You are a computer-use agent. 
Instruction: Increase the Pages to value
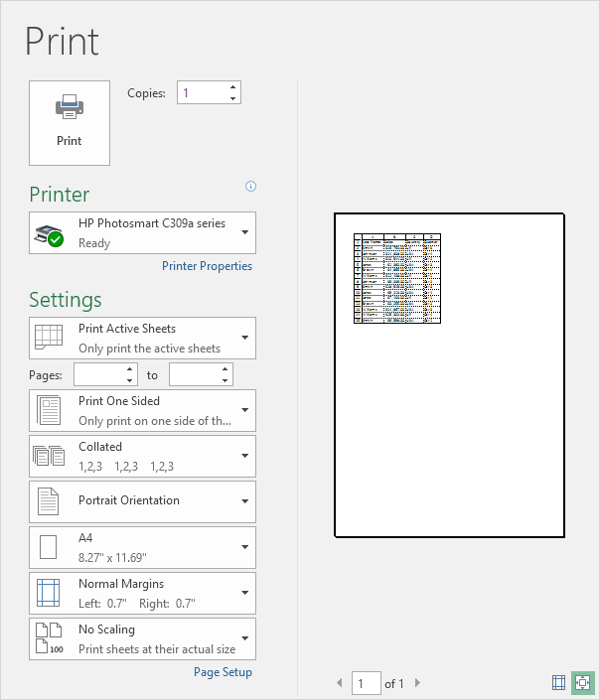(225, 369)
